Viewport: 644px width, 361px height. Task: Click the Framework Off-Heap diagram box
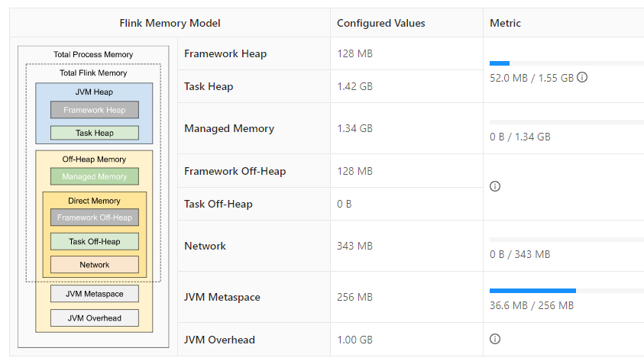pos(95,218)
